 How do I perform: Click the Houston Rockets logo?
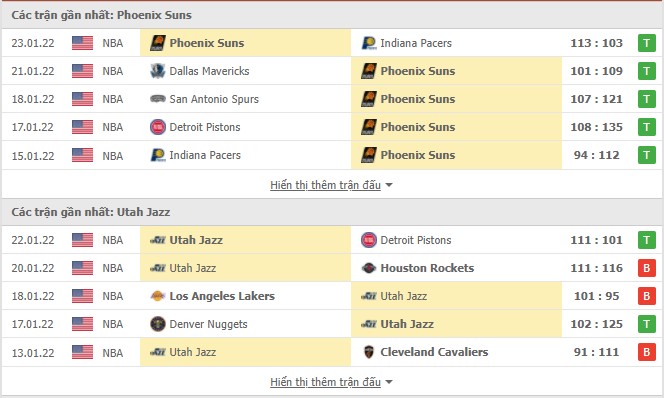click(369, 268)
